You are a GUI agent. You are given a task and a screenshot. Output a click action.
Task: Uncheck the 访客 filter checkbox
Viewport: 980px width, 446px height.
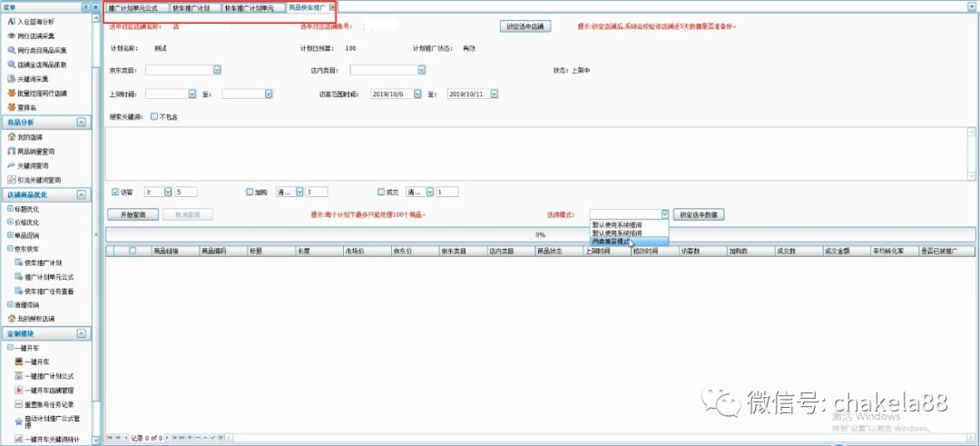click(115, 192)
